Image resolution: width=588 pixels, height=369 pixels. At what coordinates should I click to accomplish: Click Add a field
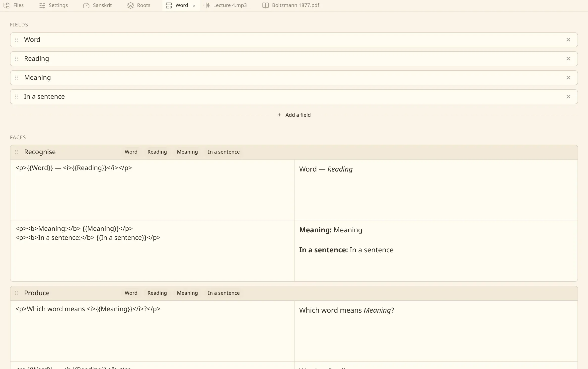(294, 115)
